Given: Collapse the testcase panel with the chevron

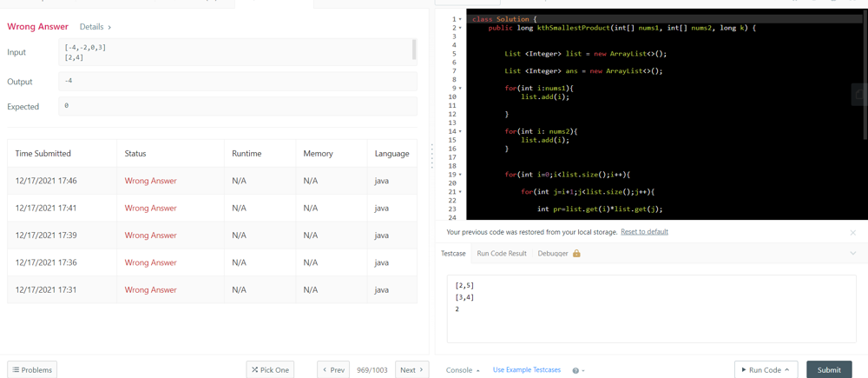Looking at the screenshot, I should [852, 253].
